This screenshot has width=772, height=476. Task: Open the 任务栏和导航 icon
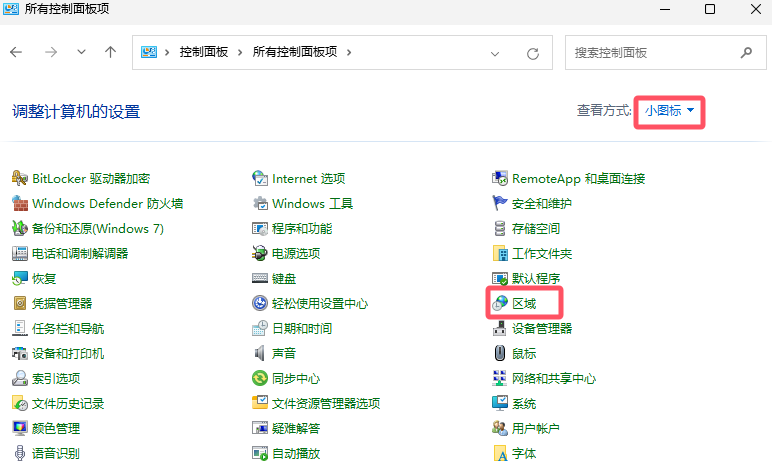click(20, 328)
